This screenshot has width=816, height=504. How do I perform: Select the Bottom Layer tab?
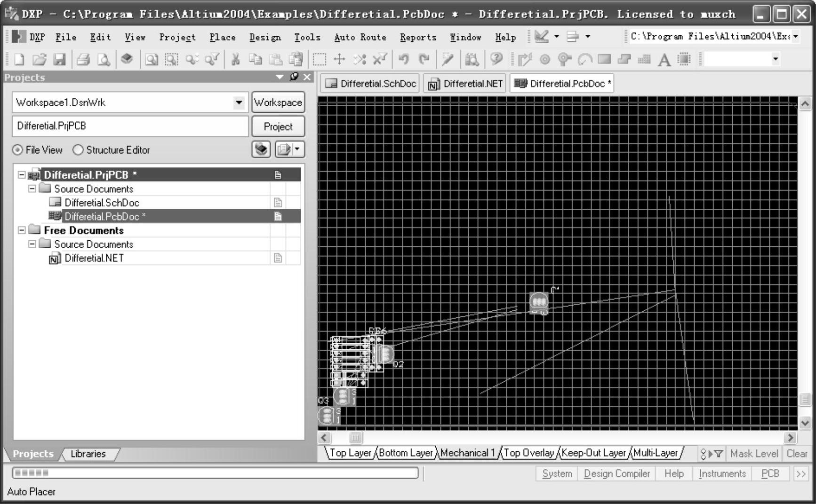pyautogui.click(x=406, y=453)
